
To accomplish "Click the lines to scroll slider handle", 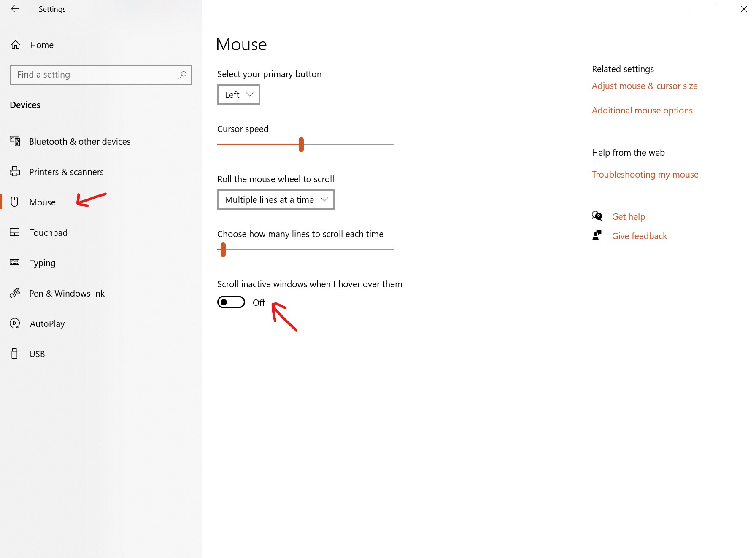I will click(223, 249).
